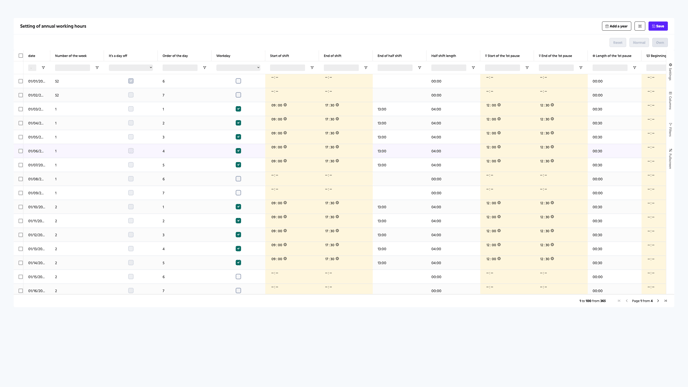Open the It's a day off filter dropdown
This screenshot has height=387, width=688.
pos(131,68)
